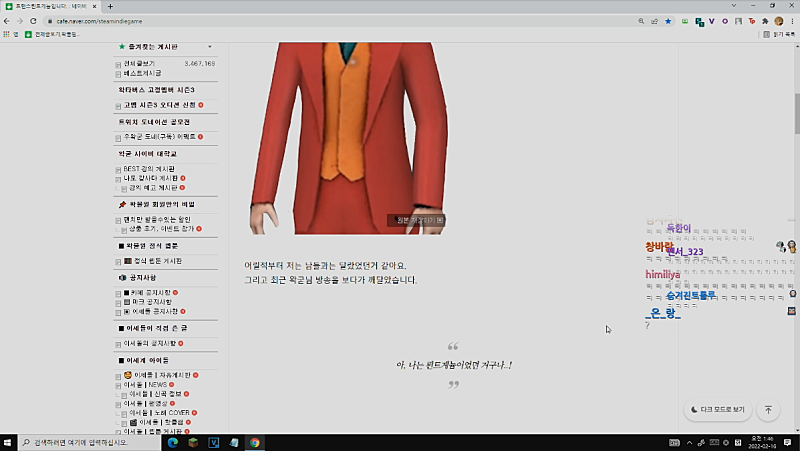Reload the page with the refresh icon

(x=35, y=20)
